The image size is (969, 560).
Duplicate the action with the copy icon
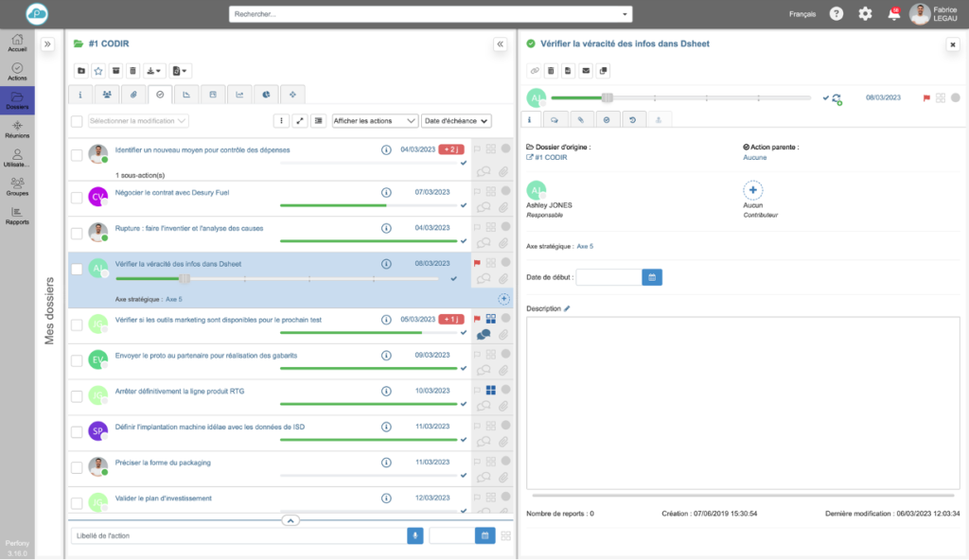603,70
